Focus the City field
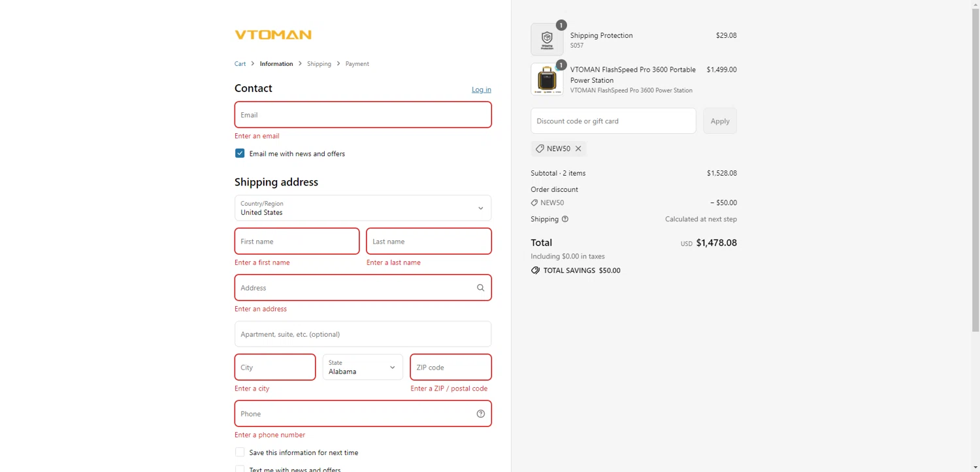980x472 pixels. 275,367
